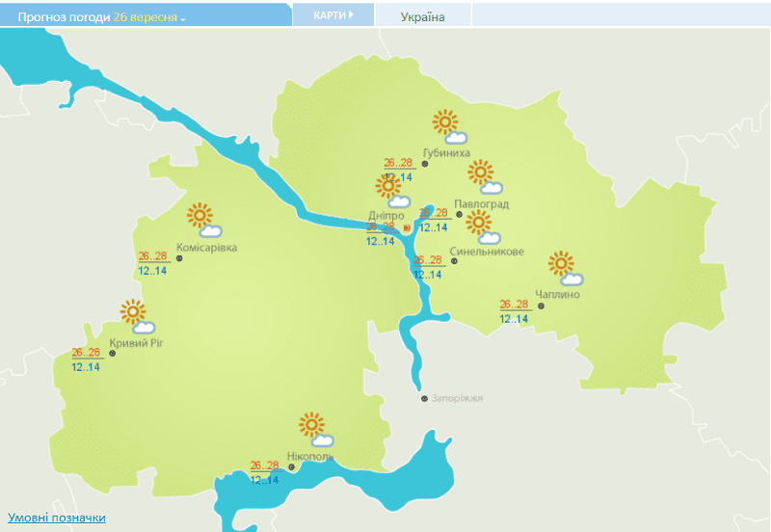Click the weather icon above Кривий Ріг
This screenshot has width=771, height=532.
coord(136,316)
